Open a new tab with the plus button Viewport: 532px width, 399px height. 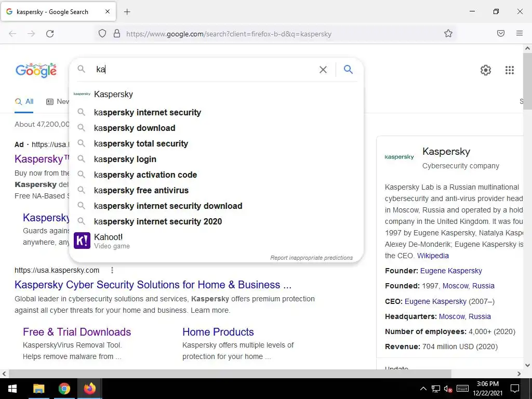pyautogui.click(x=127, y=12)
